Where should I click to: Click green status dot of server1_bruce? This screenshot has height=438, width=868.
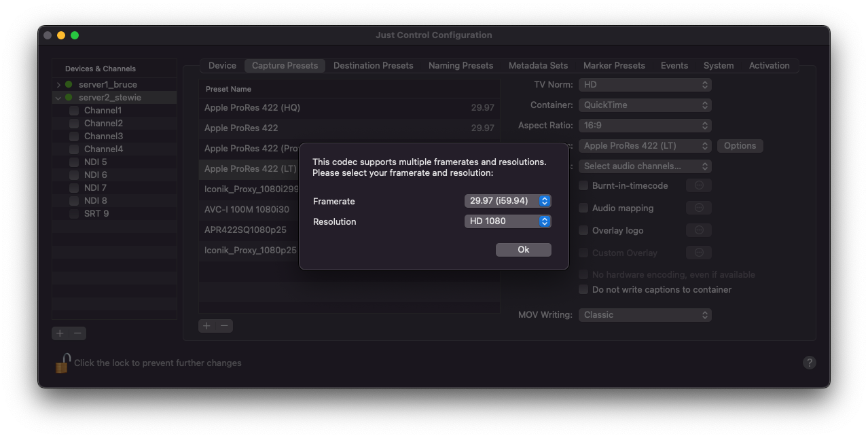[69, 84]
